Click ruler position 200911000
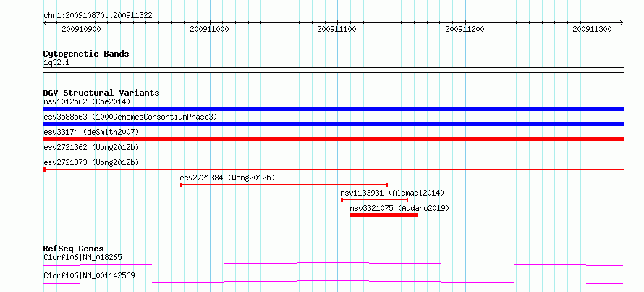 209,30
